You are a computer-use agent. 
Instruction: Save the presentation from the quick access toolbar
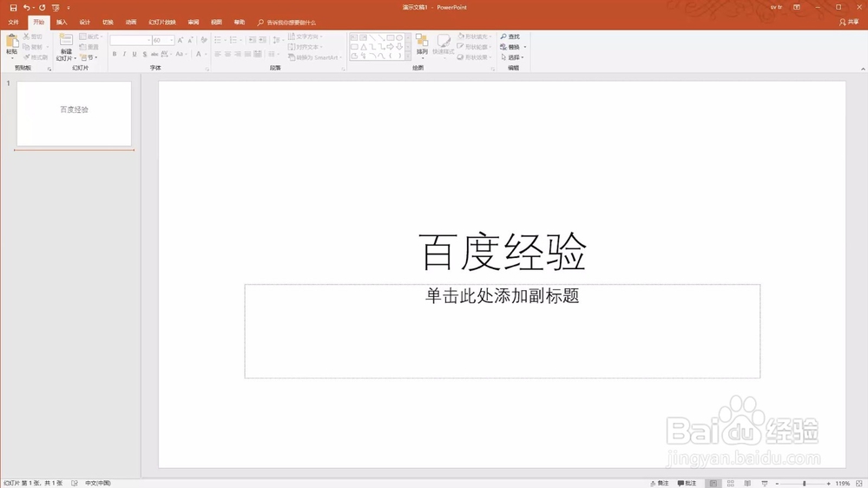click(13, 8)
